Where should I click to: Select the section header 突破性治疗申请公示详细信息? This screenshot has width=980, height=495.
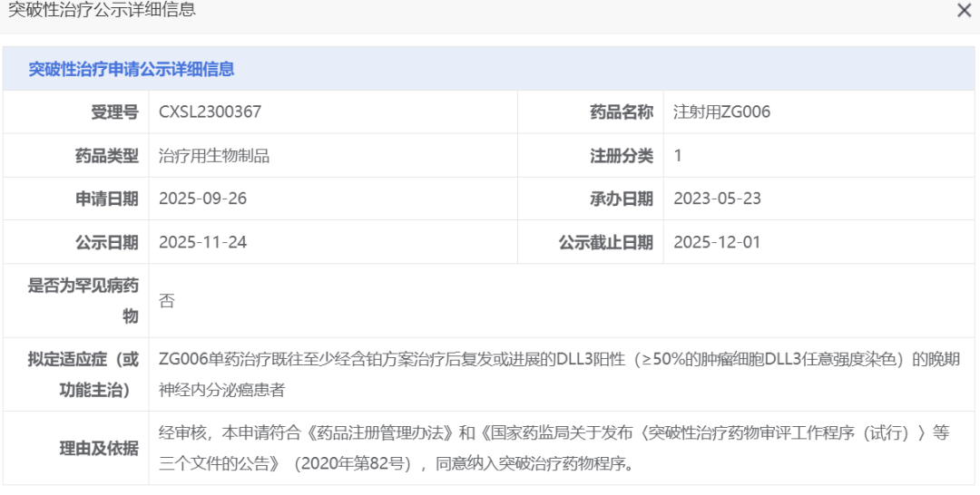pos(132,69)
